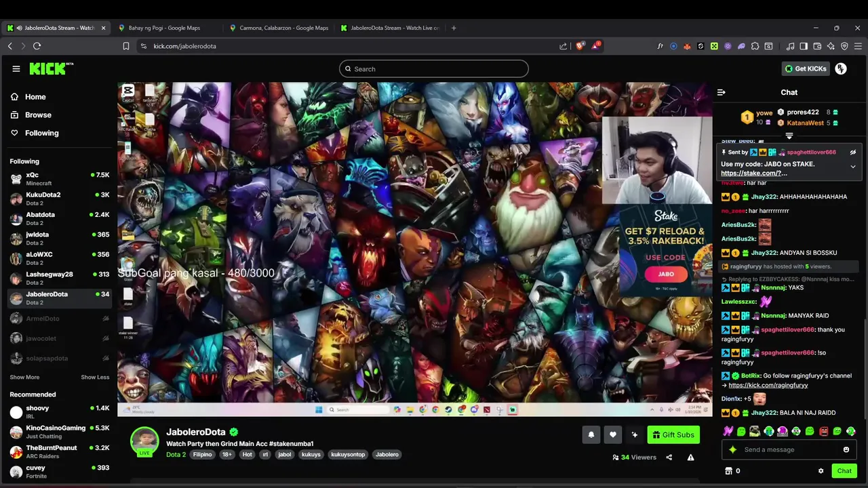Open KukuDota2 channel in Following list
Viewport: 868px width, 488px height.
coord(59,199)
